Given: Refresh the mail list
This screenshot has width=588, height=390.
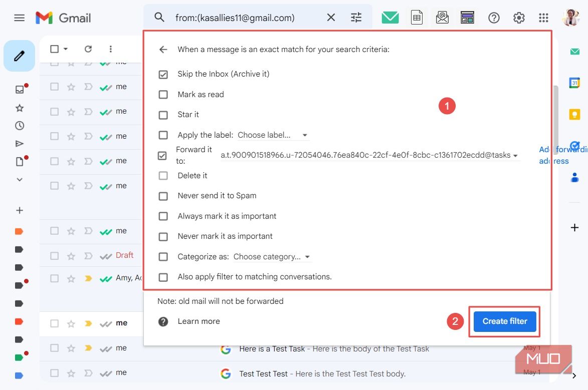Looking at the screenshot, I should tap(88, 49).
